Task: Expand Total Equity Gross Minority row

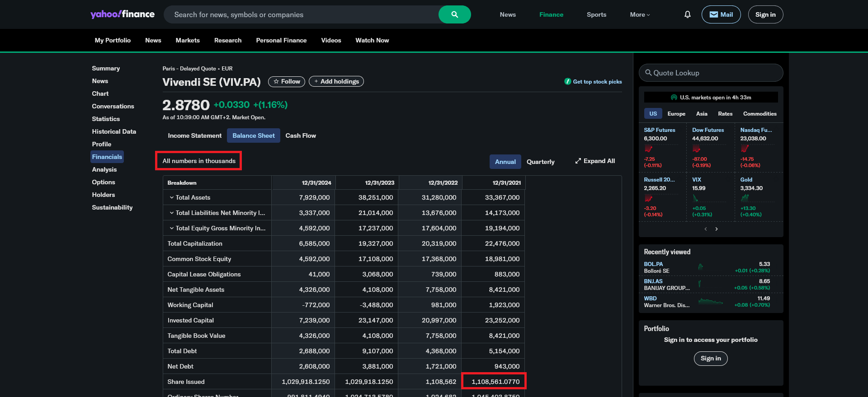Action: click(172, 228)
